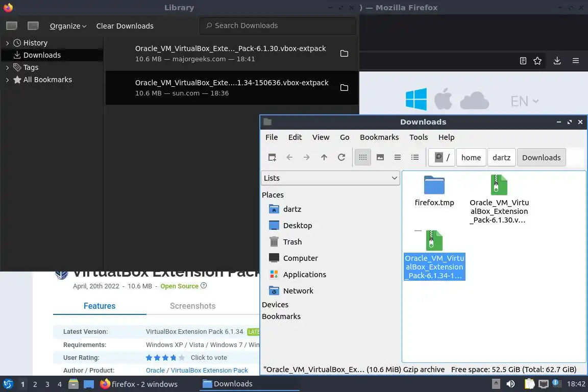Switch to detailed list view mode
588x392 pixels.
click(415, 157)
